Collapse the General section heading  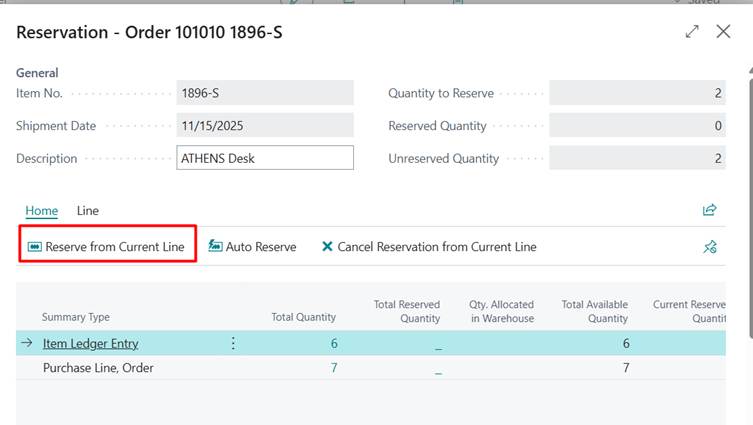click(37, 73)
